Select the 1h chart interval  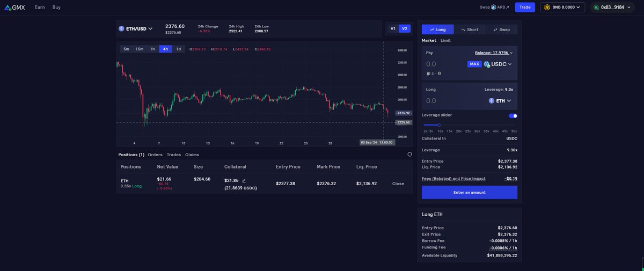click(x=152, y=49)
